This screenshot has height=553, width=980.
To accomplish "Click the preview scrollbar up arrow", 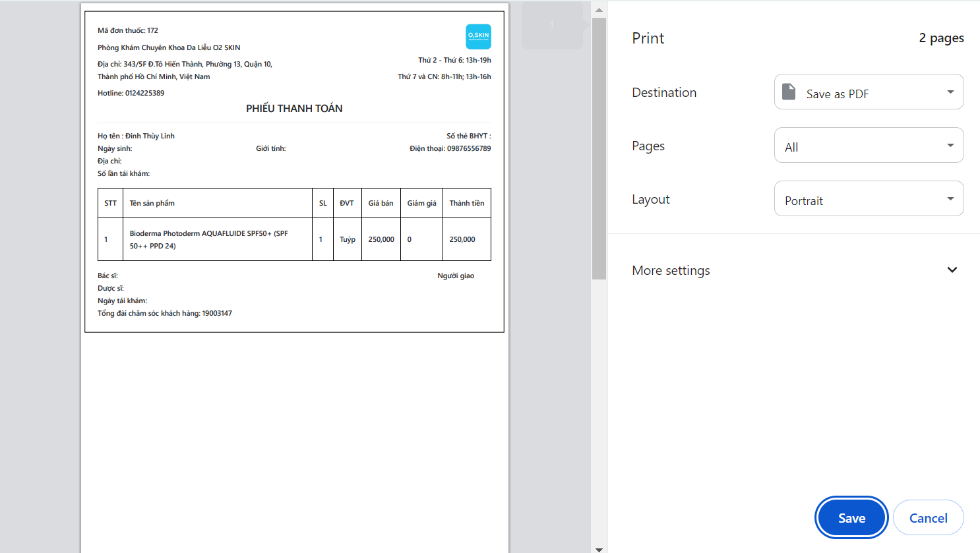I will (599, 10).
